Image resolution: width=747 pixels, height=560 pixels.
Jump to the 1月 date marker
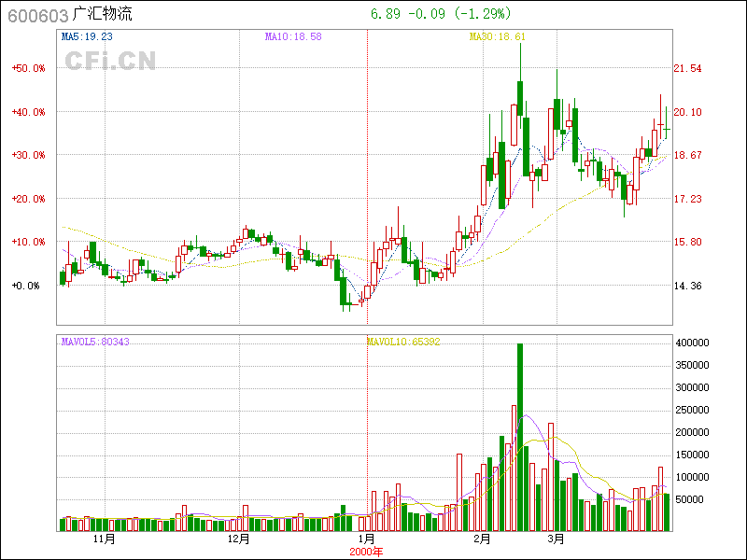[x=367, y=539]
